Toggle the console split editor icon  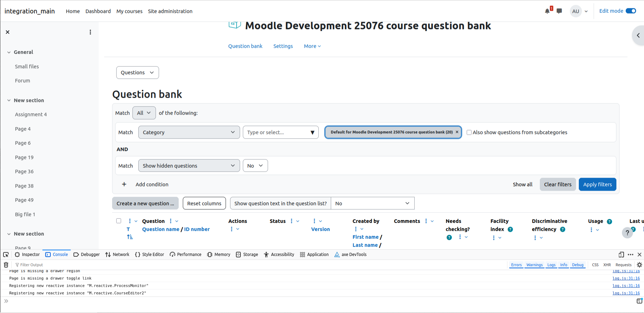pos(640,301)
